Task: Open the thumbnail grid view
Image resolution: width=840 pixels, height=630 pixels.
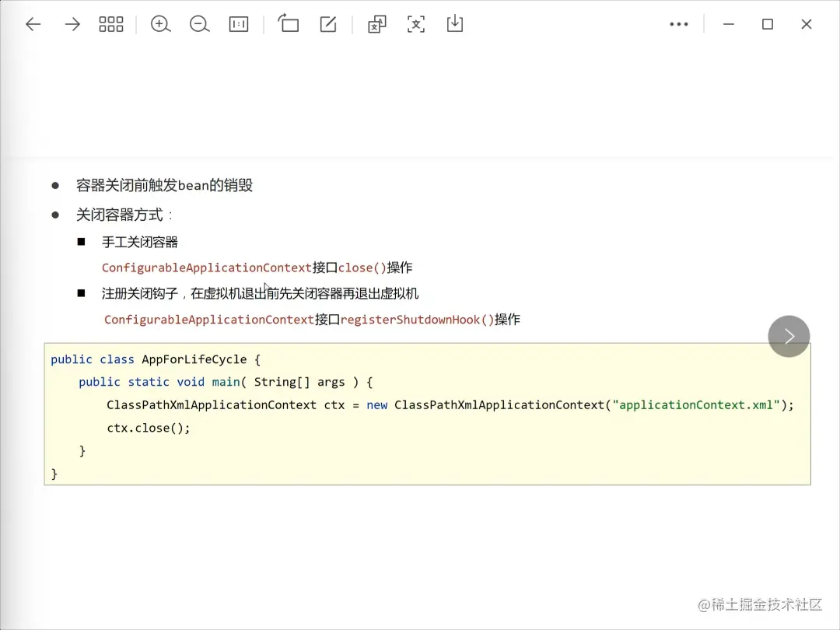Action: 111,24
